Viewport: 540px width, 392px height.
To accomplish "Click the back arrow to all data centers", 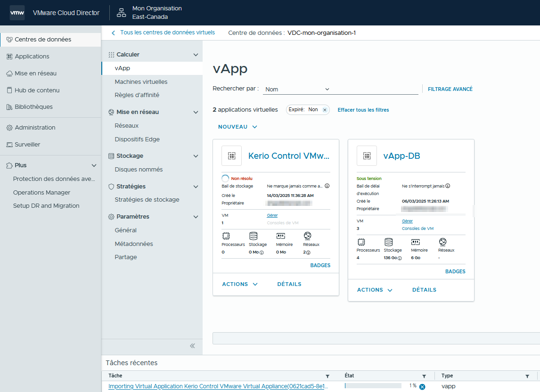I will click(x=113, y=33).
